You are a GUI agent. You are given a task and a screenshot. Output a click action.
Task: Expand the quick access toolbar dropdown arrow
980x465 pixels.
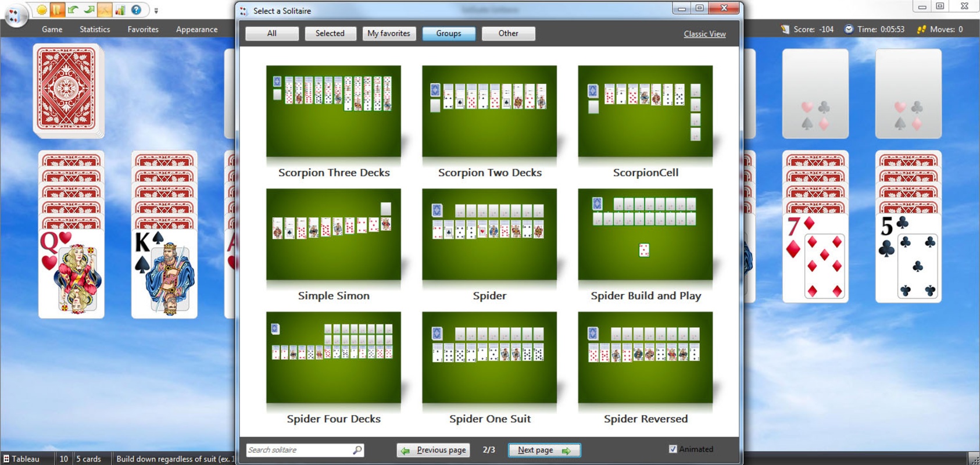coord(156,10)
